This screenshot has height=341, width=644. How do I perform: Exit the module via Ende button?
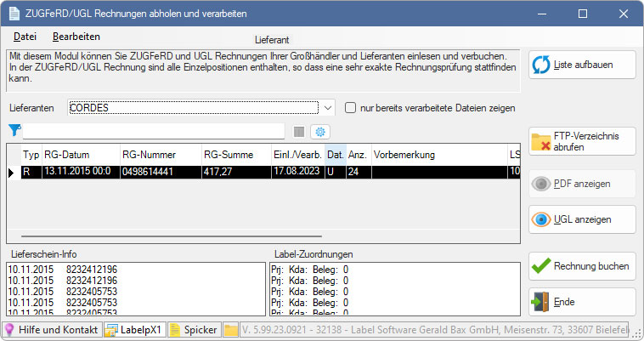tap(581, 301)
